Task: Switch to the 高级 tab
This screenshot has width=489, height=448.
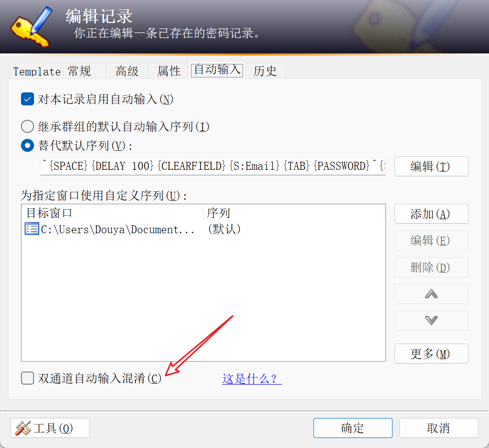Action: click(x=127, y=71)
